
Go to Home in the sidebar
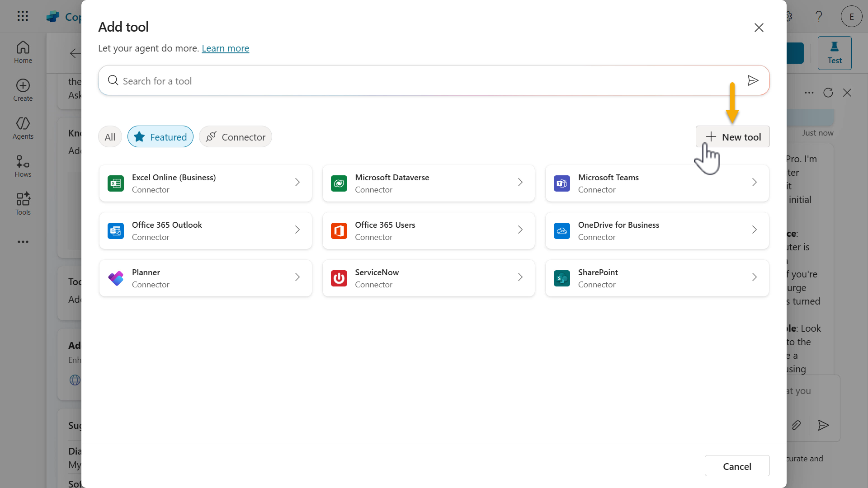tap(23, 52)
